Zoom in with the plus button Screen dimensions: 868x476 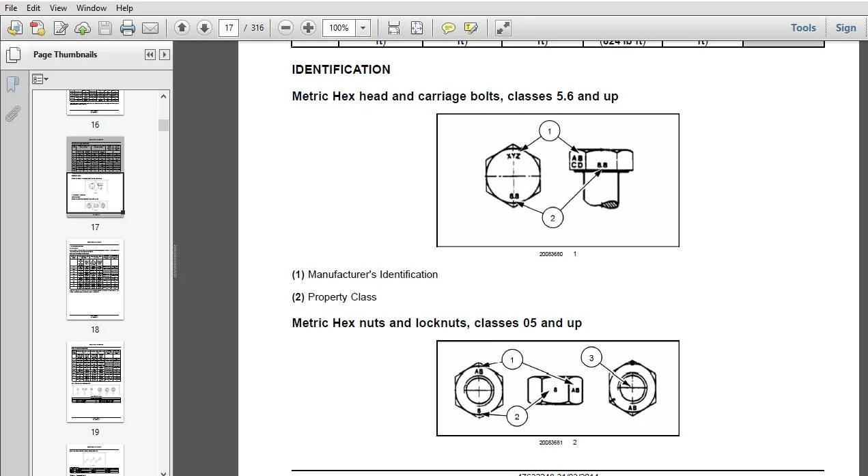coord(309,28)
